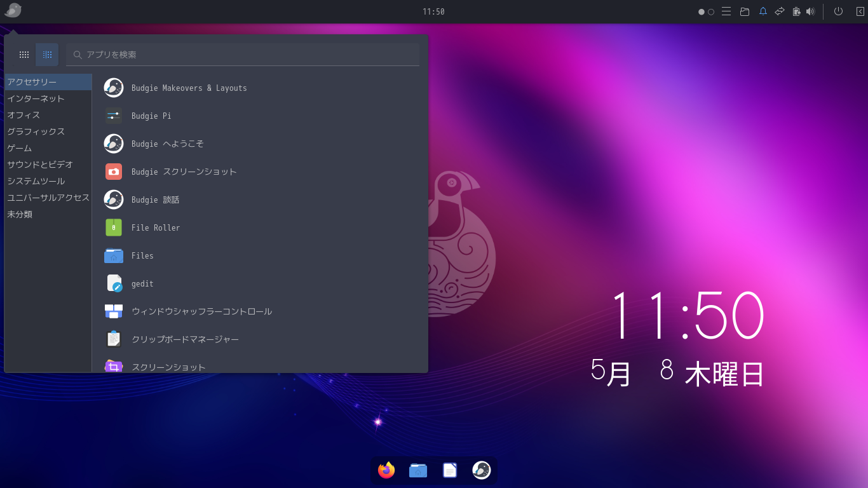868x488 pixels.
Task: Open the text editor icon in the dock
Action: (450, 470)
